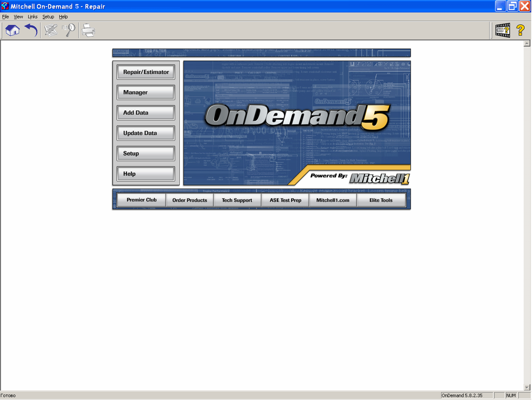
Task: Restore down the application window
Action: coord(513,6)
